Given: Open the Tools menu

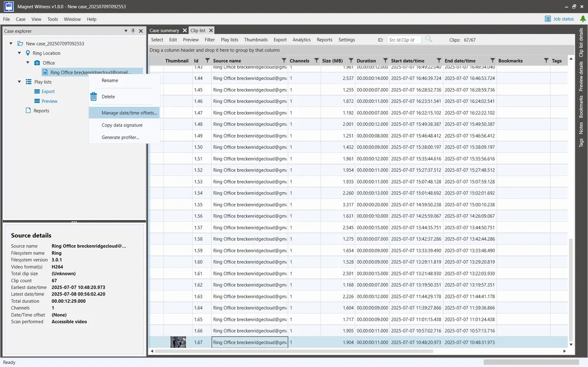Looking at the screenshot, I should 52,19.
